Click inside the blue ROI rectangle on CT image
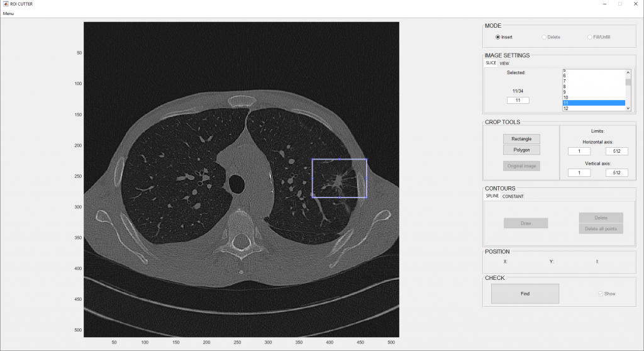 (339, 179)
